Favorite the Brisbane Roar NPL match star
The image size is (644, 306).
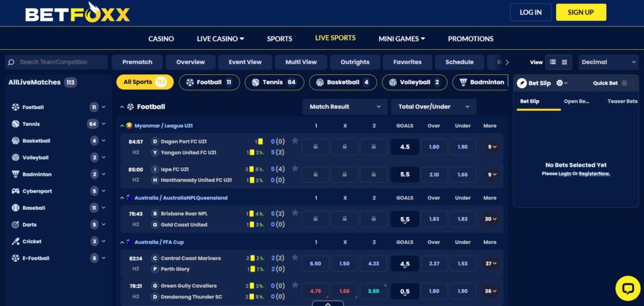pyautogui.click(x=295, y=213)
